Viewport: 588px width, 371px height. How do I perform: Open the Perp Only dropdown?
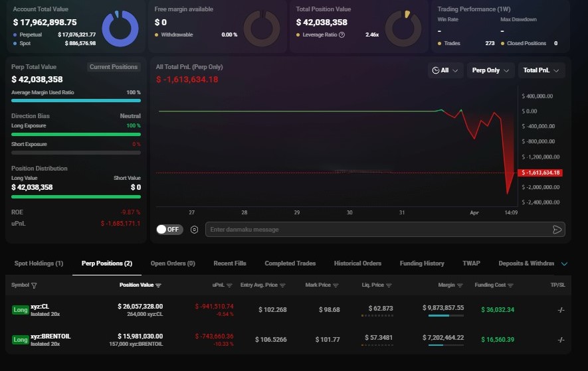tap(490, 70)
